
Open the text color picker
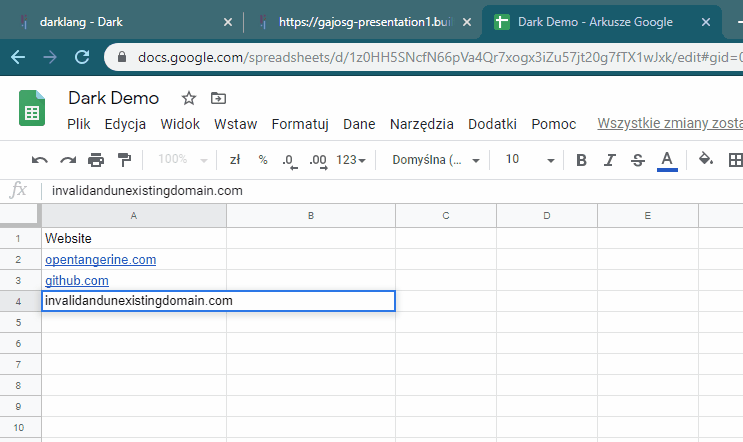point(667,161)
